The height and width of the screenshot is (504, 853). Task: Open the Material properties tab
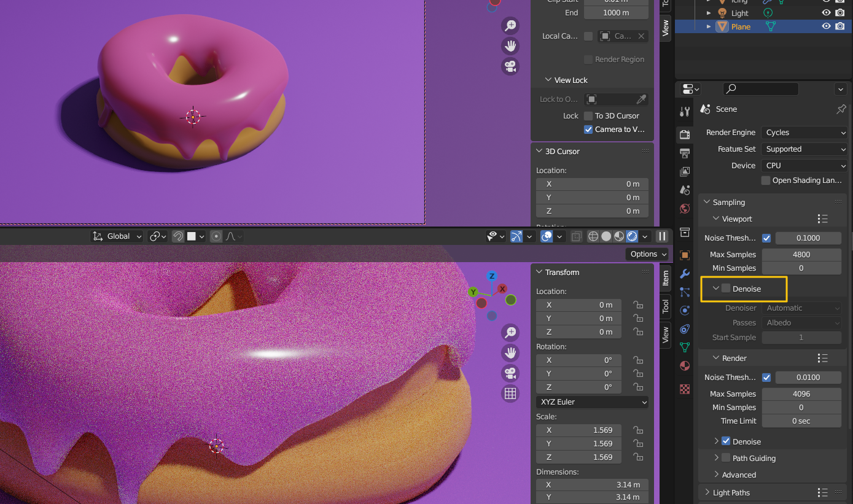pos(685,366)
